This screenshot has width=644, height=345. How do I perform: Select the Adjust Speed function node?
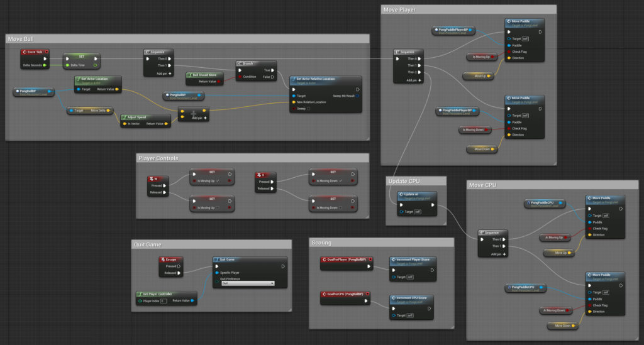click(145, 121)
